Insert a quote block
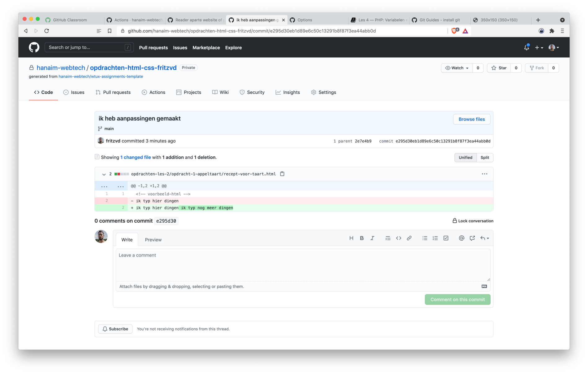Image resolution: width=588 pixels, height=374 pixels. 388,238
